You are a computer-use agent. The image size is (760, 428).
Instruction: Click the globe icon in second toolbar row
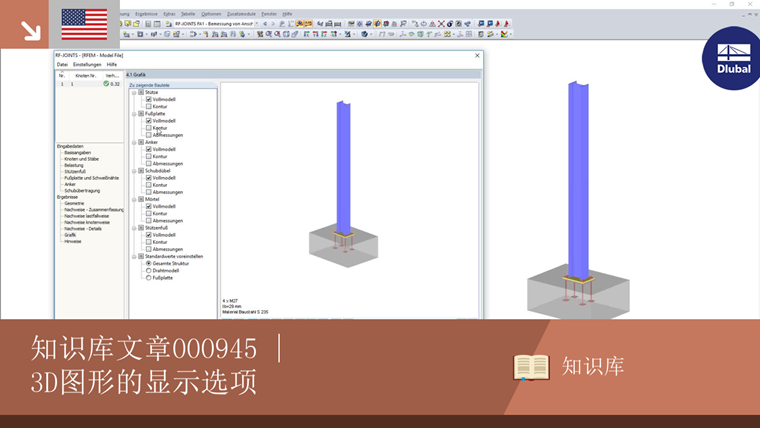(364, 34)
